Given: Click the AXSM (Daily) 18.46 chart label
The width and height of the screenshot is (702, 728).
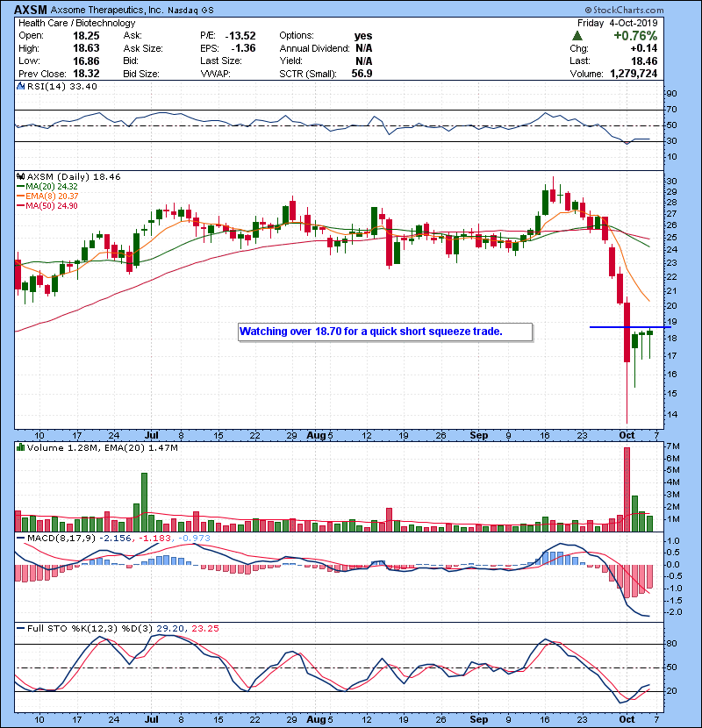Looking at the screenshot, I should pos(74,176).
